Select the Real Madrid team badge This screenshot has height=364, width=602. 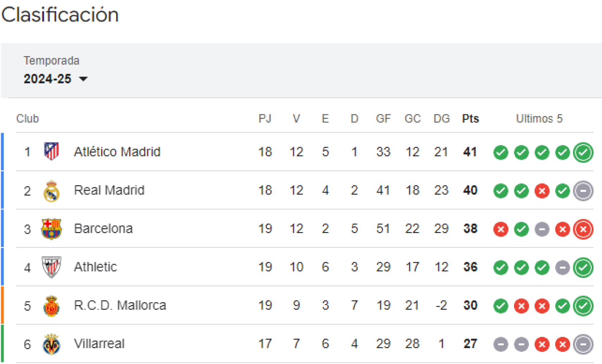point(52,190)
